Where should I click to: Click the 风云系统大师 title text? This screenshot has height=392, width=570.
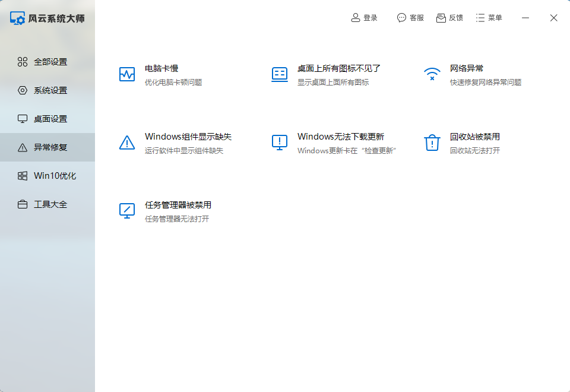coord(56,18)
